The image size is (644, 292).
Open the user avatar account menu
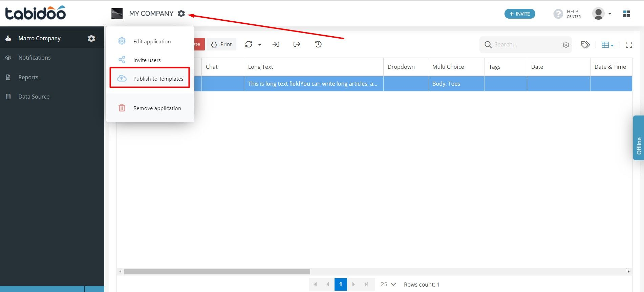point(602,14)
